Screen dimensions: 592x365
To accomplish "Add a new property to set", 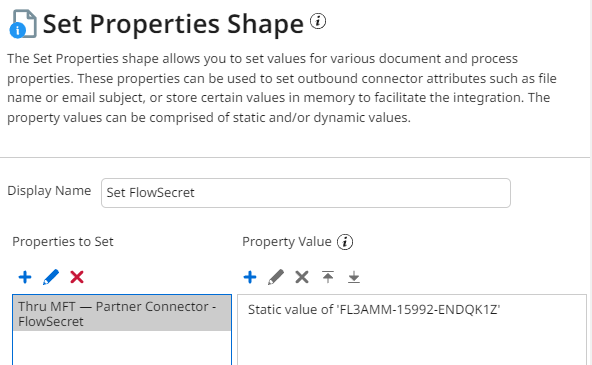I will click(x=25, y=277).
